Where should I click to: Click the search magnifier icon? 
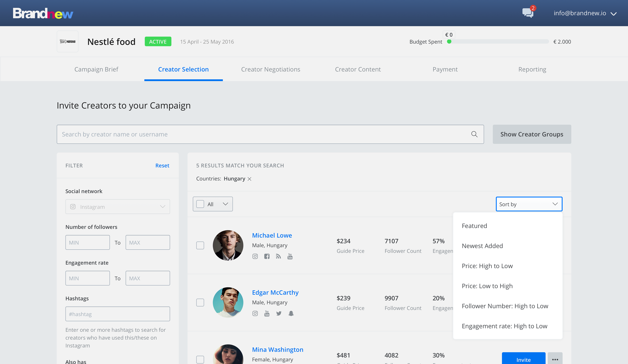pos(474,134)
